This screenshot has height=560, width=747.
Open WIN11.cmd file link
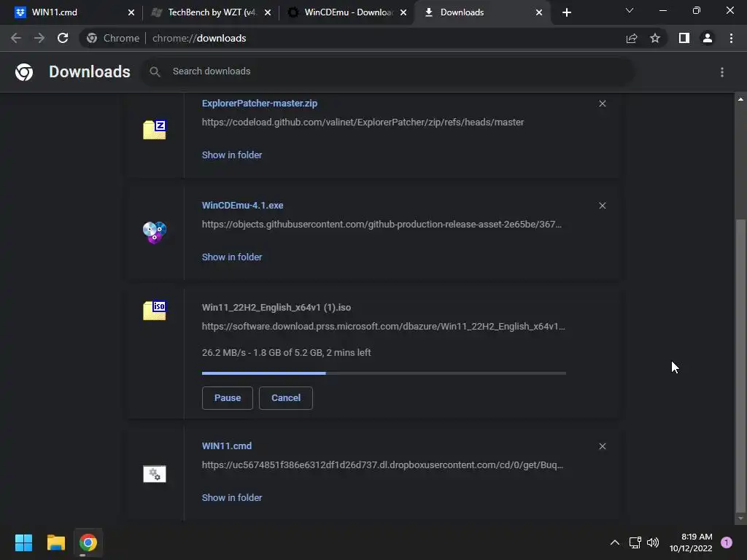227,446
